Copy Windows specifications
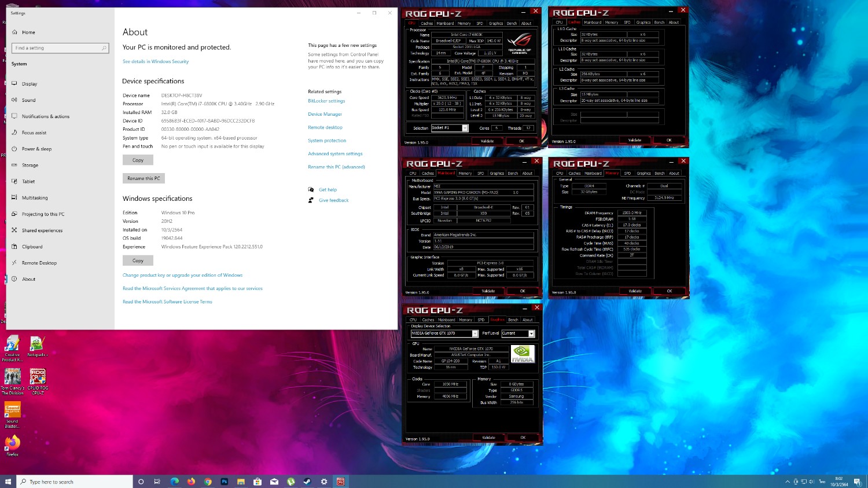The height and width of the screenshot is (488, 868). pyautogui.click(x=138, y=260)
